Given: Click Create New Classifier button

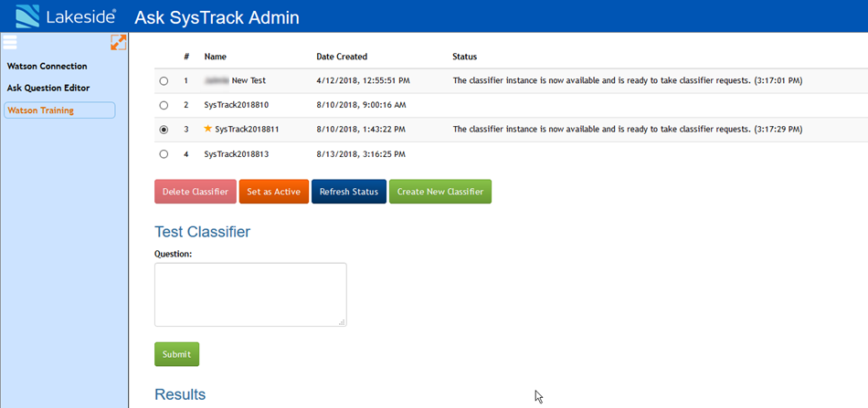Looking at the screenshot, I should (x=440, y=192).
